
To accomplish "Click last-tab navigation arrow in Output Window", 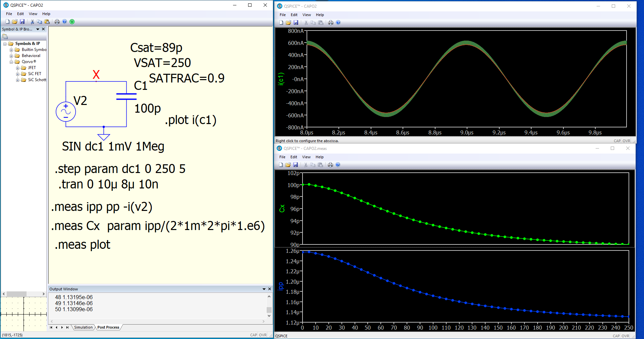I will 67,327.
